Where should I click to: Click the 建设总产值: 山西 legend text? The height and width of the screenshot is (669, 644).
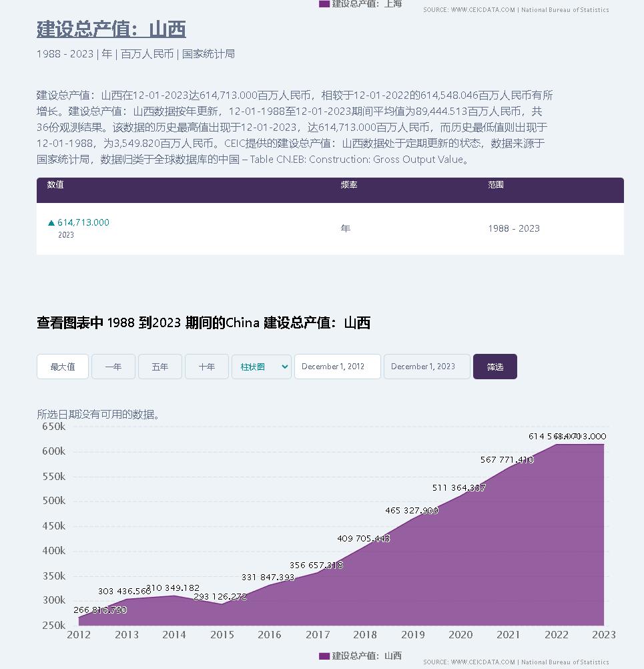point(367,656)
